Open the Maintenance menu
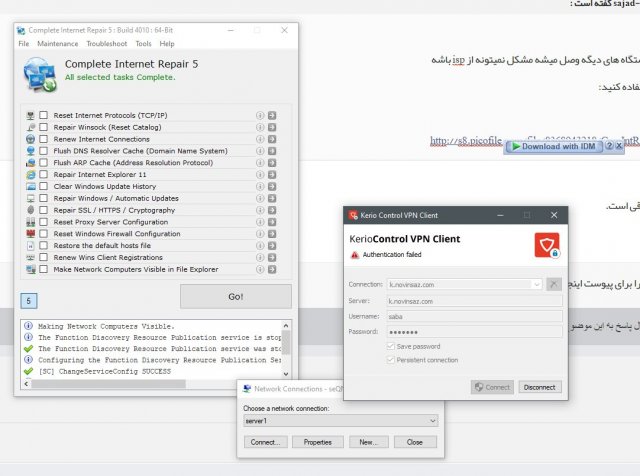640x476 pixels. (x=58, y=44)
